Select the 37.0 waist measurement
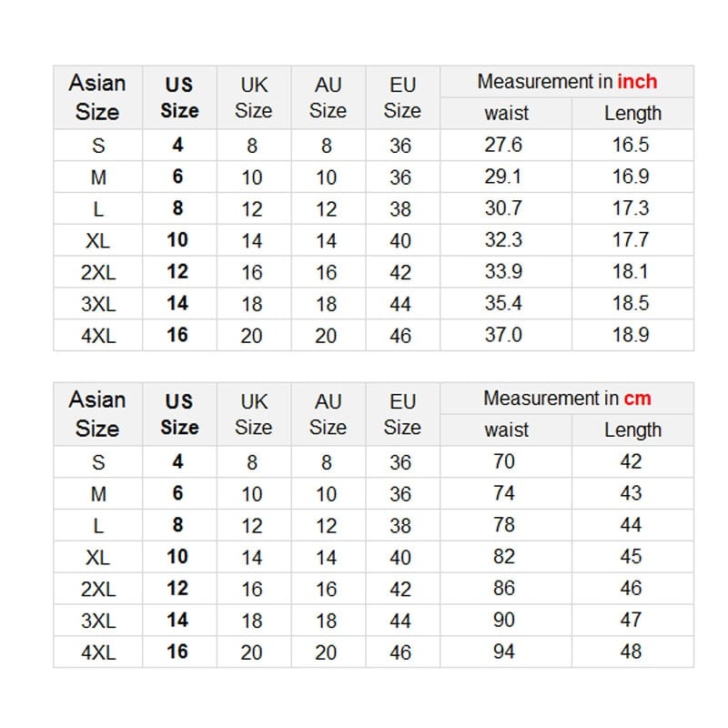 point(503,335)
